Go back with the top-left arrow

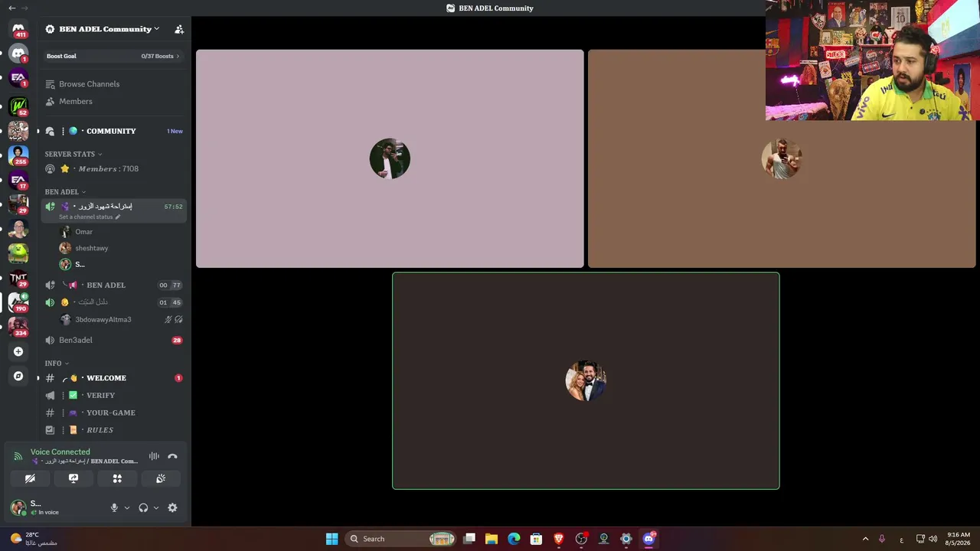point(11,8)
